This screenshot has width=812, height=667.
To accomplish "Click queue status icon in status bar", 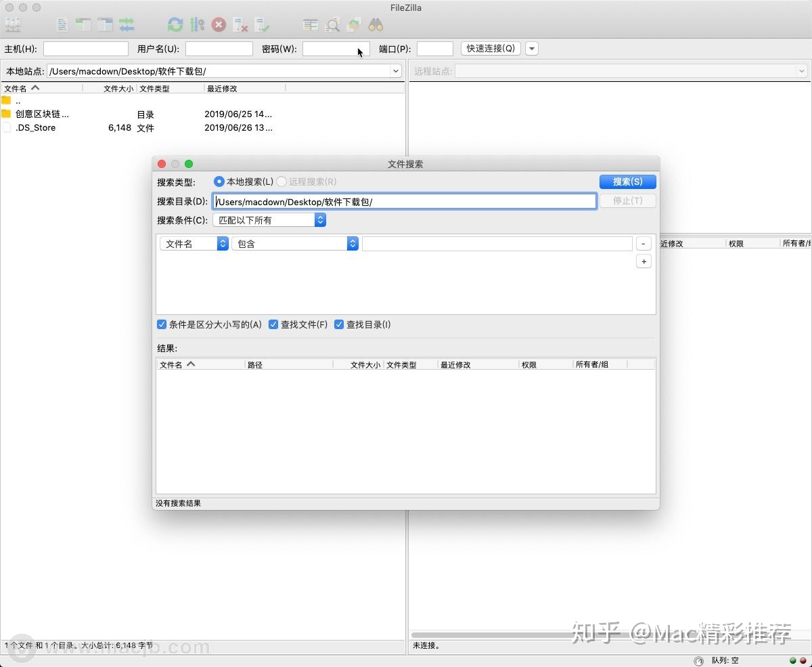I will tap(698, 660).
